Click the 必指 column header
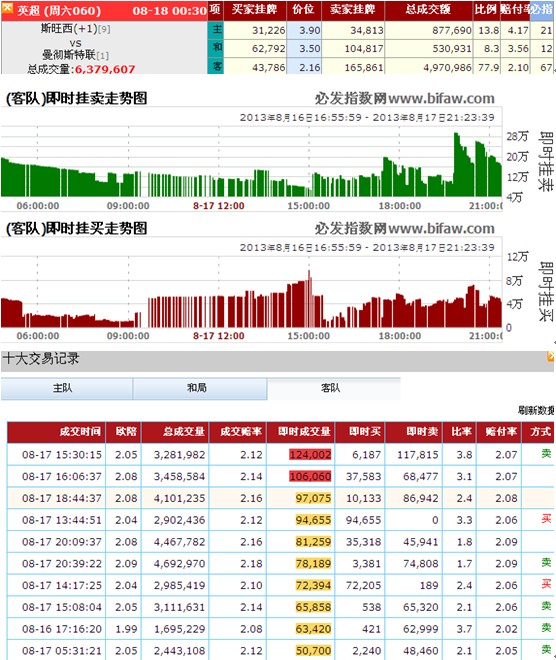This screenshot has width=556, height=660. pos(542,9)
